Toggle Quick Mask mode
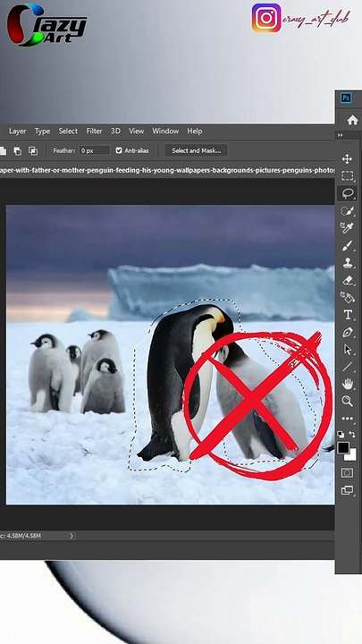The height and width of the screenshot is (644, 362). pyautogui.click(x=347, y=473)
